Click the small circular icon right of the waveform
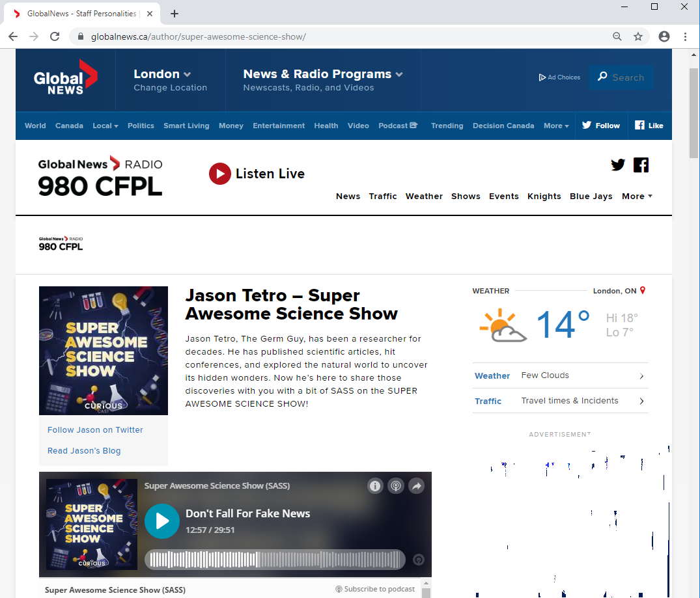Viewport: 700px width, 598px height. click(x=418, y=560)
